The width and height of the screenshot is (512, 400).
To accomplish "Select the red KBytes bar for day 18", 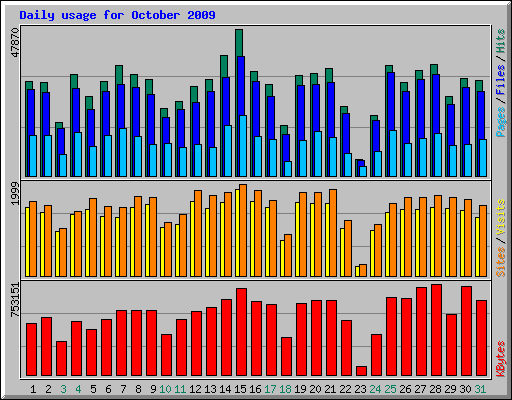I will (286, 357).
